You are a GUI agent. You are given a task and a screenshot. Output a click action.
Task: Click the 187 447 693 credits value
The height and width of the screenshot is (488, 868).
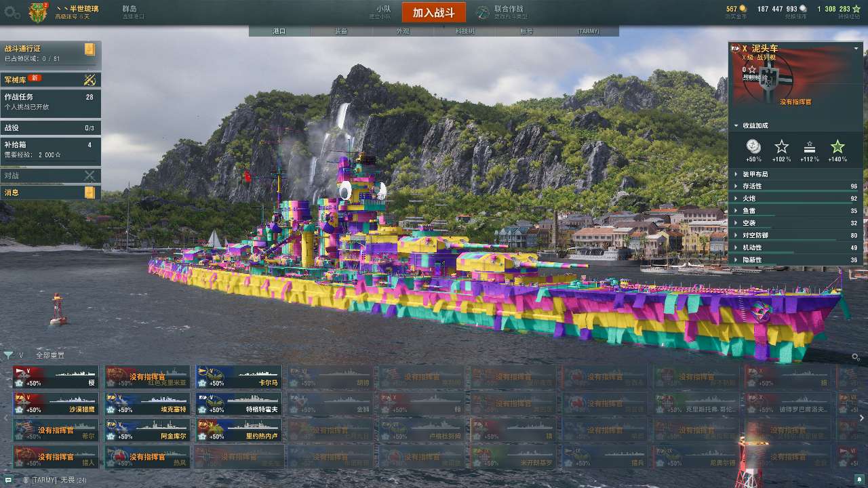tap(777, 9)
